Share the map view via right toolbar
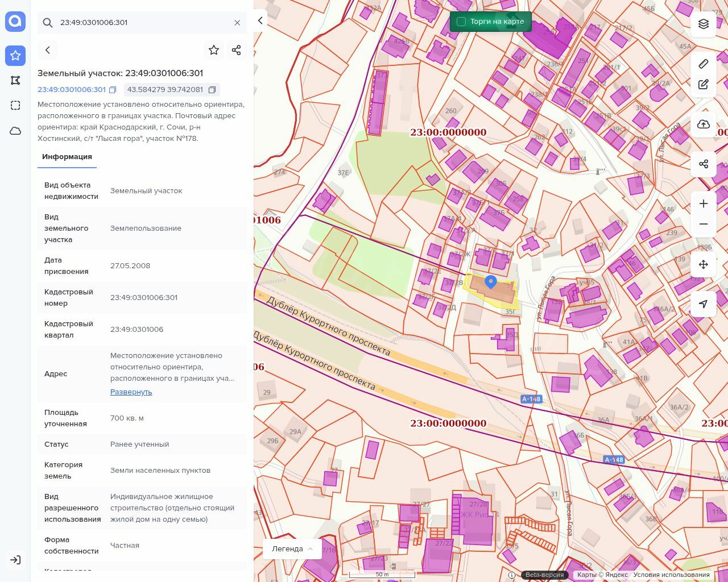The width and height of the screenshot is (728, 582). pyautogui.click(x=704, y=164)
